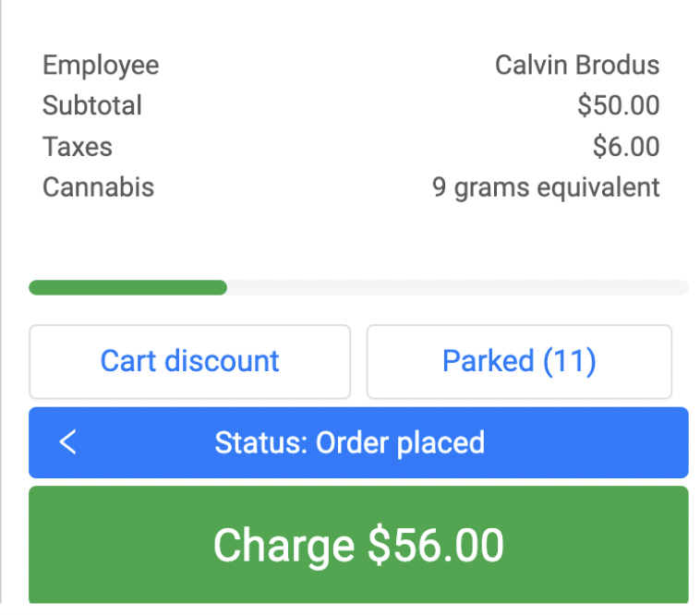View the Parked (11) orders
The image size is (700, 615).
[519, 361]
